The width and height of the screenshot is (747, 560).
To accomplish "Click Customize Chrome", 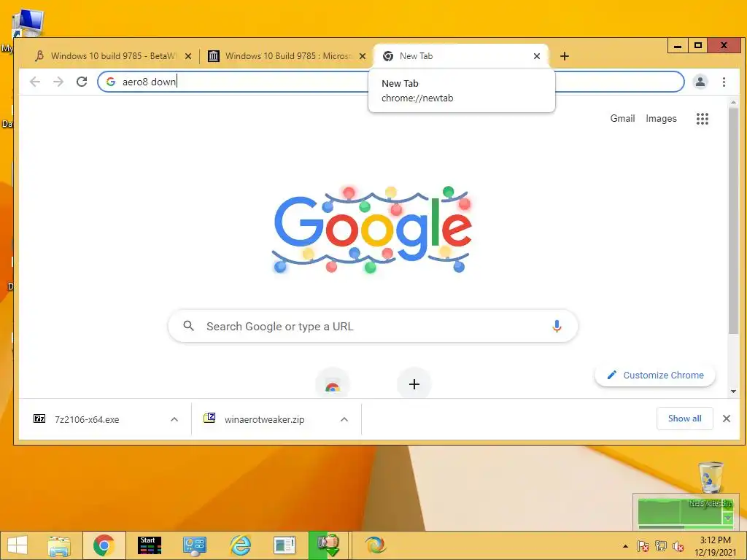I will pyautogui.click(x=655, y=376).
